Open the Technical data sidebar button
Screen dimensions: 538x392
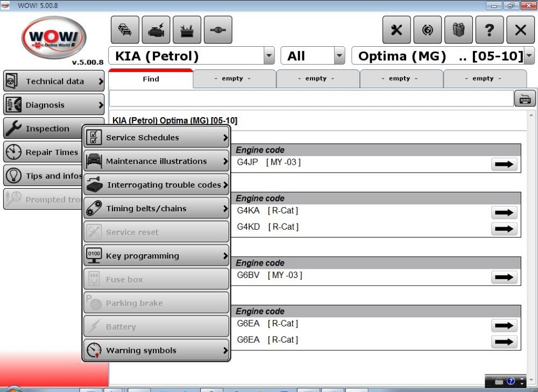(x=54, y=81)
